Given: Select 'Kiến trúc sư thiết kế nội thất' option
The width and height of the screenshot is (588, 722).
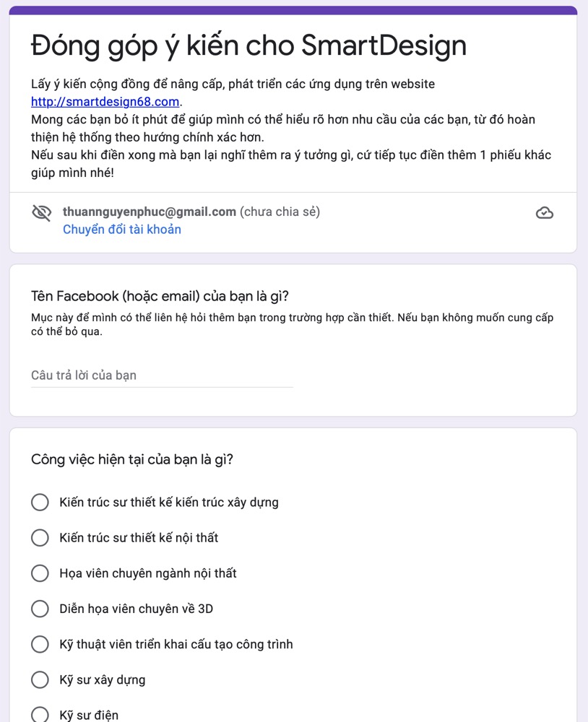Looking at the screenshot, I should pos(40,538).
